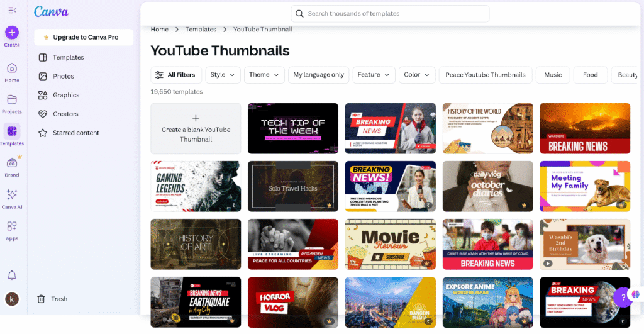
Task: Open Gaming Legends template
Action: (196, 187)
